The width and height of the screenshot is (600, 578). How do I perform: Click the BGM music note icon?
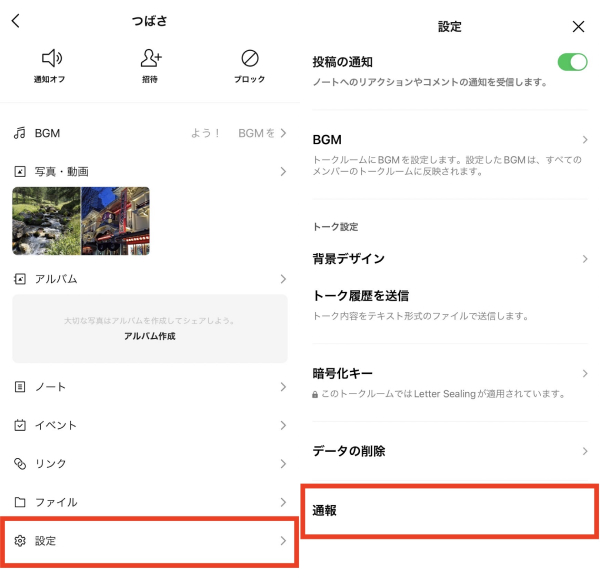point(20,133)
